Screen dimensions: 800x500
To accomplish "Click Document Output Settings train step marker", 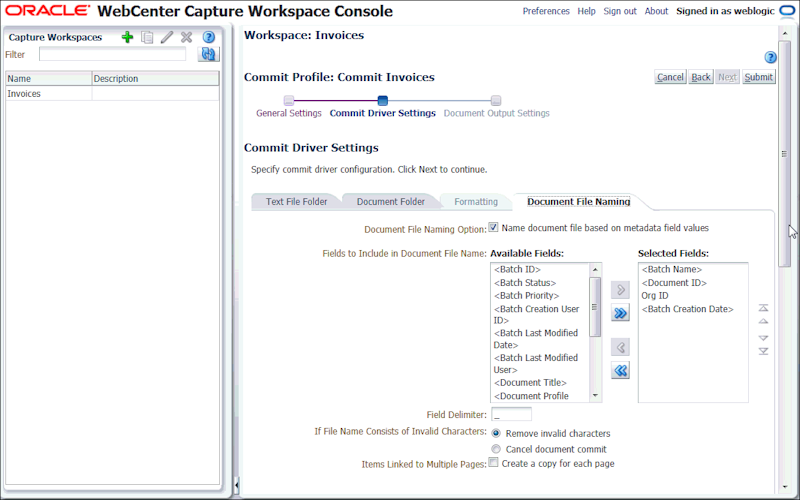I will [x=496, y=101].
